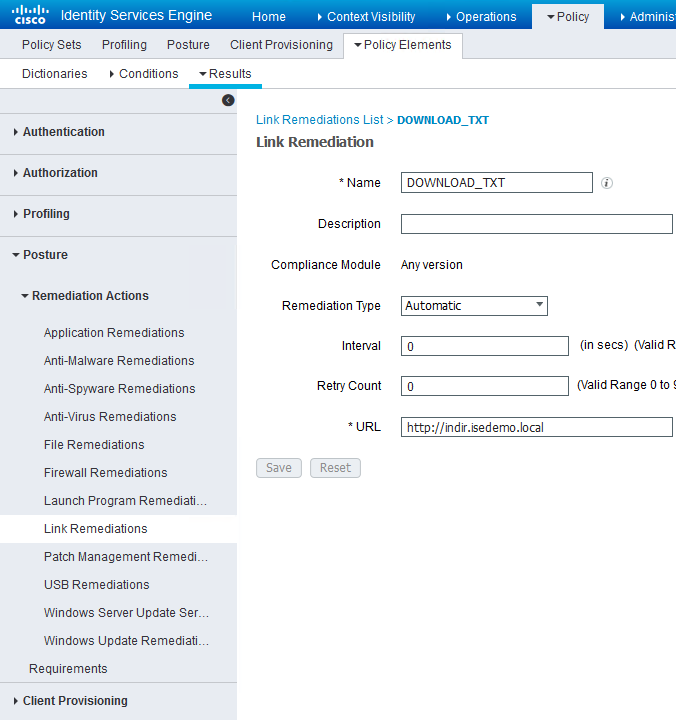Click the Cisco logo
This screenshot has height=720, width=676.
[x=30, y=15]
